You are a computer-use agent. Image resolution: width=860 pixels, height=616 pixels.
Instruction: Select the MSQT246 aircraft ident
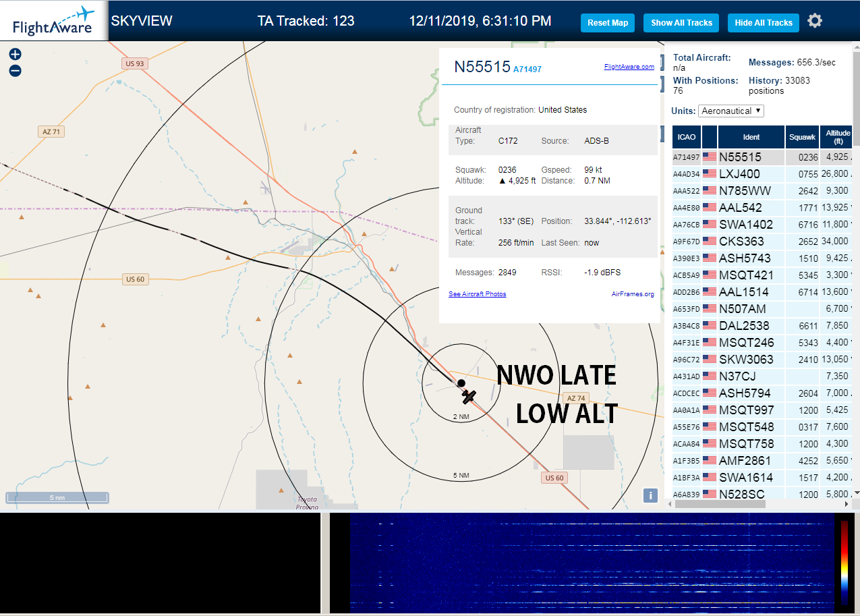point(747,342)
